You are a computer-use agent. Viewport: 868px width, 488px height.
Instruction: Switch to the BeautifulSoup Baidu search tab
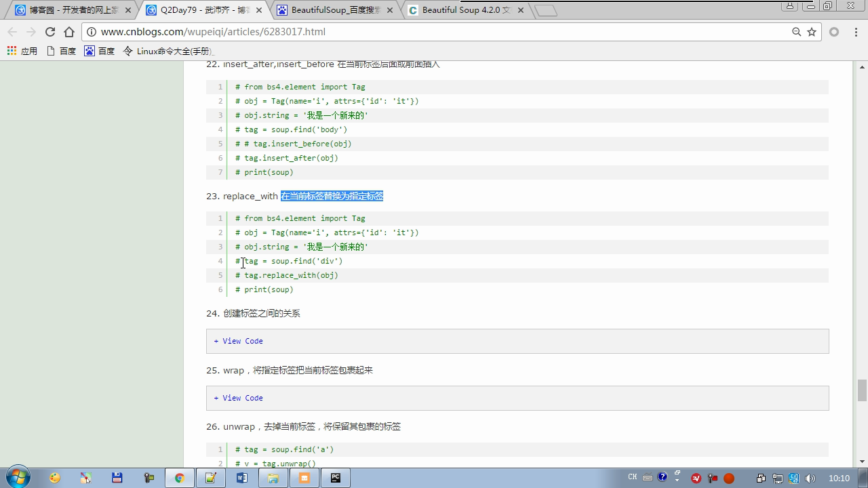click(x=334, y=10)
